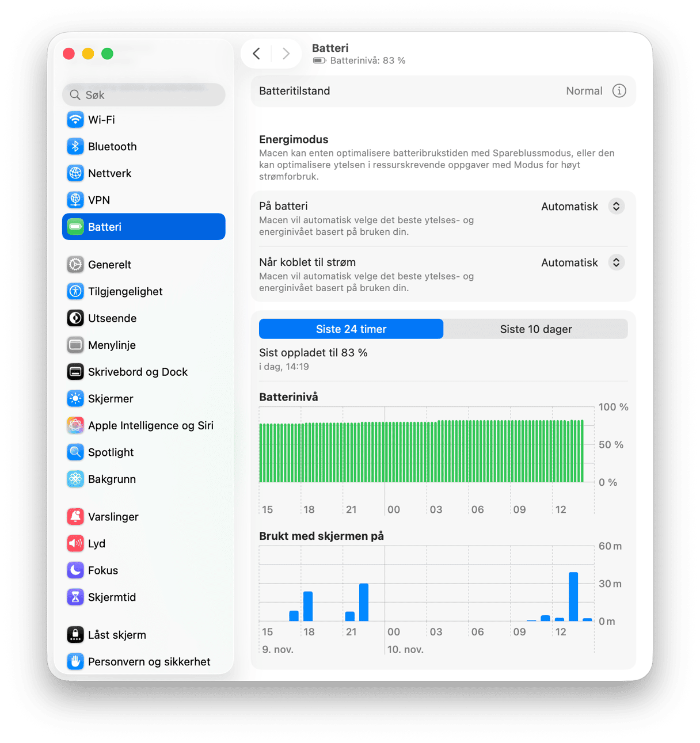Select the Siste 24 timer tab

(351, 329)
